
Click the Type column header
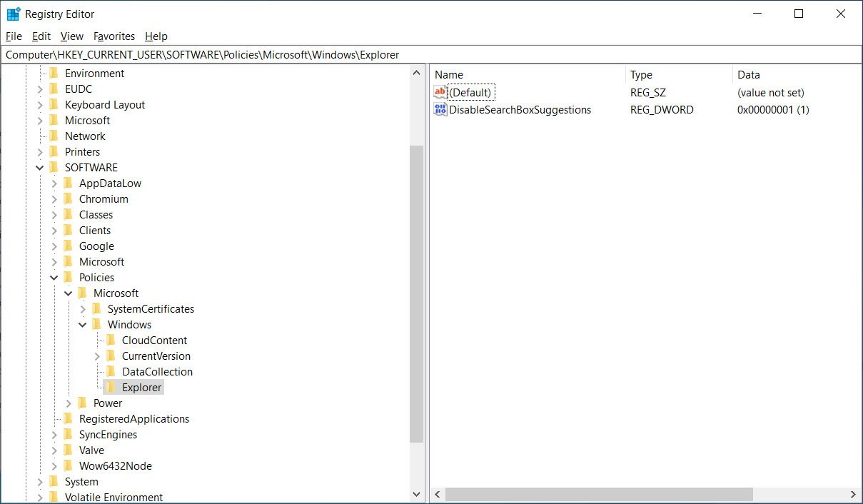640,74
